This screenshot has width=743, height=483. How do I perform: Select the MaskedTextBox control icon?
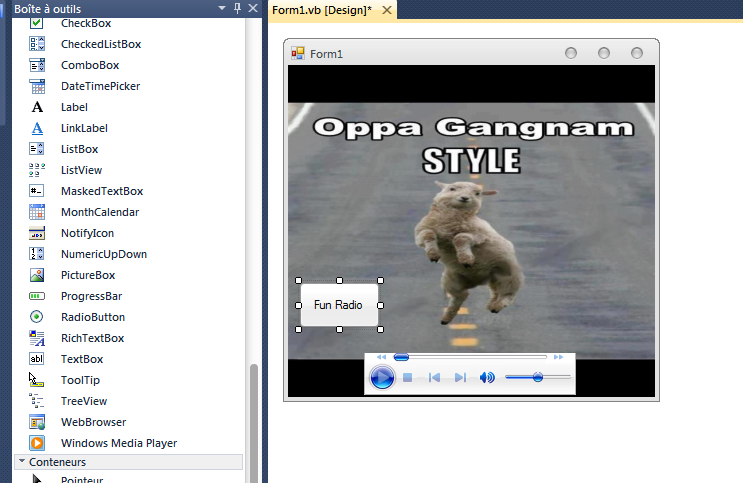pos(36,191)
